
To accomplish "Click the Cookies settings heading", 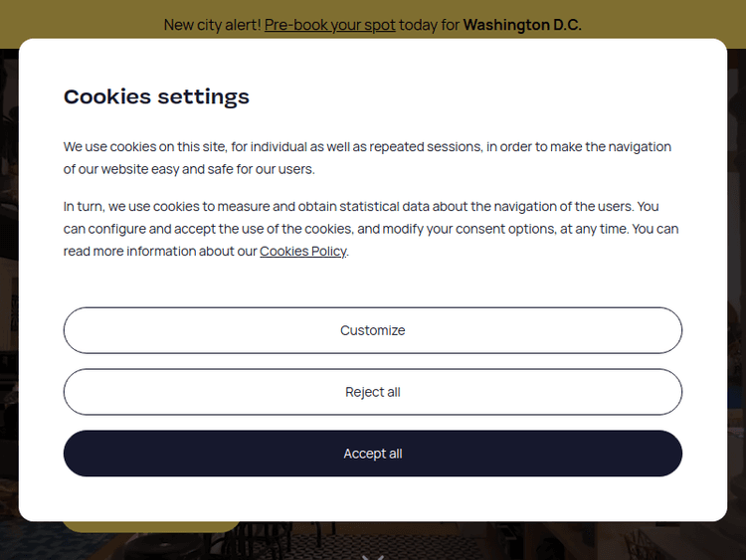I will click(156, 96).
